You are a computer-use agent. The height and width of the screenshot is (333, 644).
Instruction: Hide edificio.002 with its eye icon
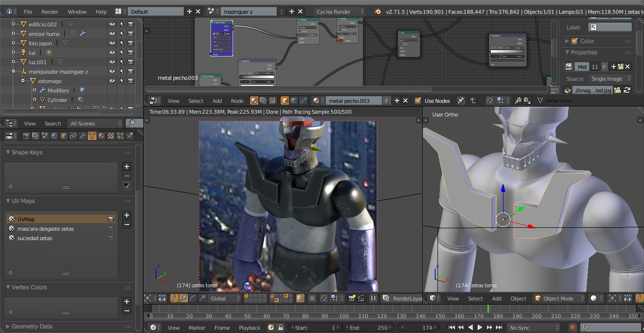pyautogui.click(x=112, y=24)
